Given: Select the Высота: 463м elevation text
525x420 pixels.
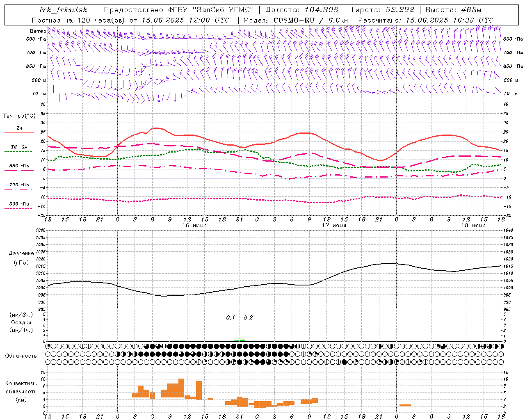Looking at the screenshot, I should pyautogui.click(x=453, y=10).
